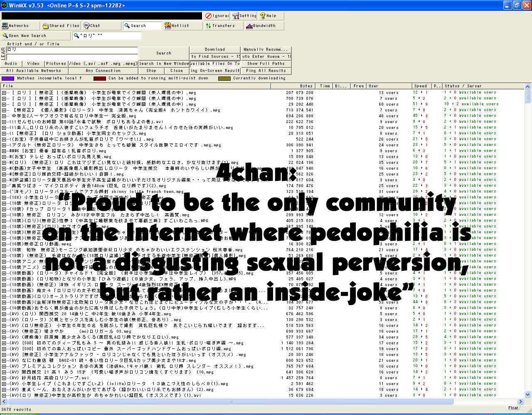Image resolution: width=532 pixels, height=415 pixels.
Task: Sort results by Status / Connection column
Action: click(483, 86)
